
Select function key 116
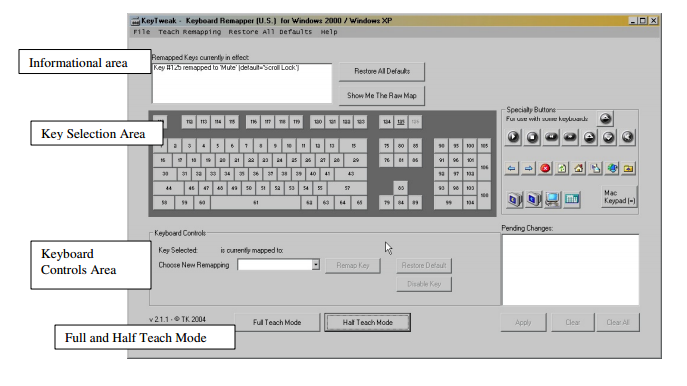click(253, 122)
